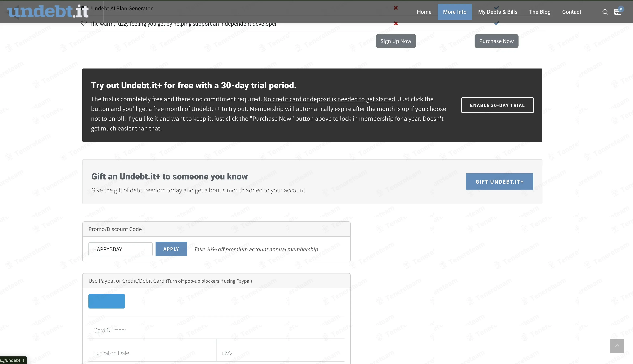Apply the promo discount code

pos(171,249)
